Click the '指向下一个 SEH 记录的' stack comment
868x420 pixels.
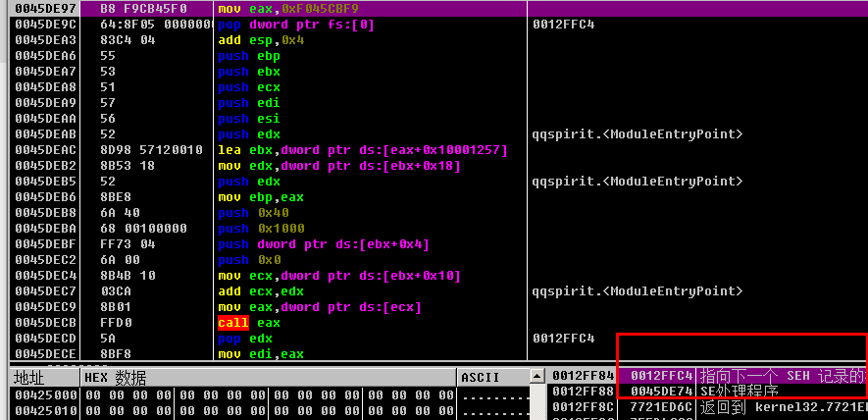point(783,376)
